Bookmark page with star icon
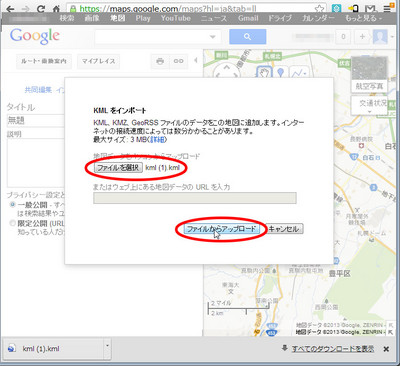Screen dimensions: 400x366 (x=319, y=9)
